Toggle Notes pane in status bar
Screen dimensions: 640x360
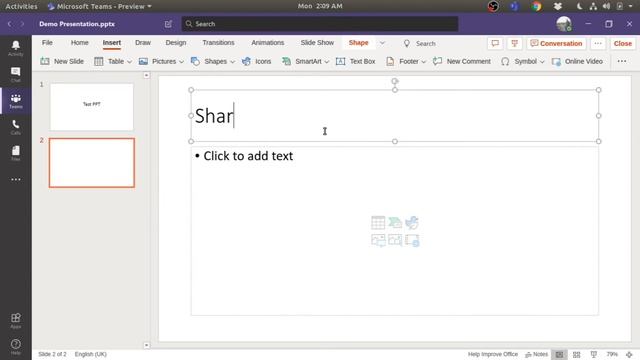[536, 354]
